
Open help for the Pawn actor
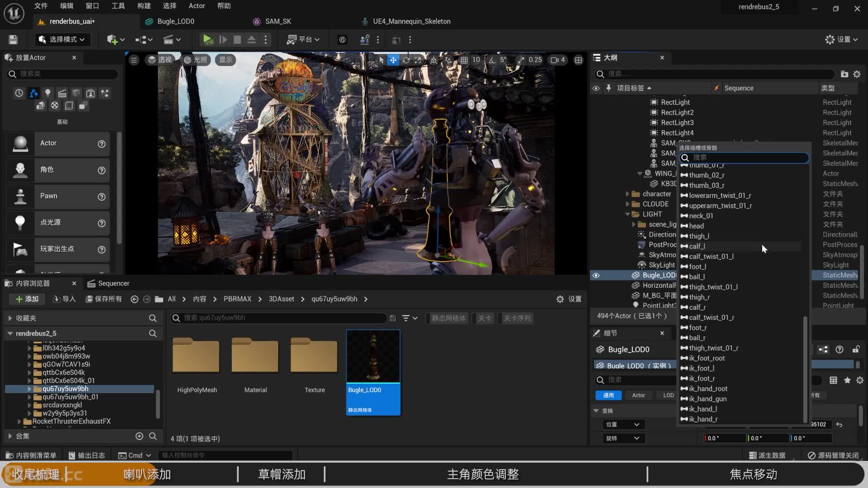(102, 197)
